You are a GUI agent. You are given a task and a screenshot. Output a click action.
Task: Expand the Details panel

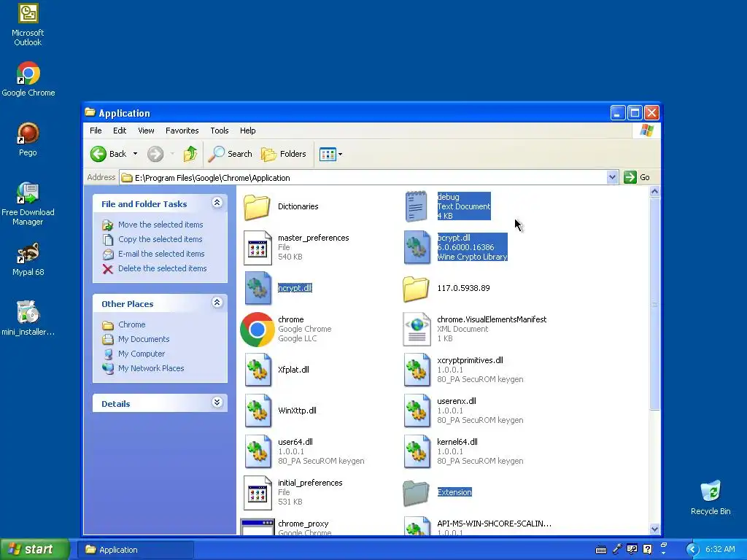[x=217, y=402]
